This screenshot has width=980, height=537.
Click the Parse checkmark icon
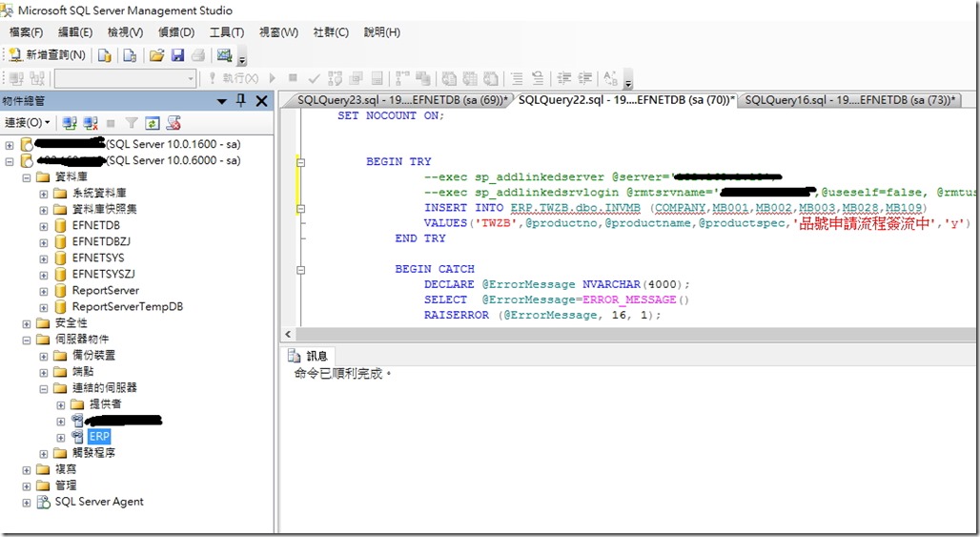pyautogui.click(x=315, y=78)
